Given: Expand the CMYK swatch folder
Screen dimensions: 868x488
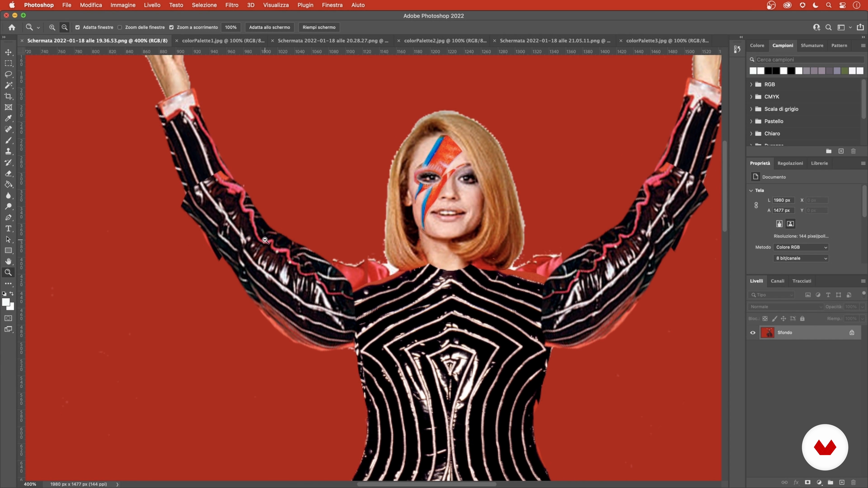Looking at the screenshot, I should [751, 97].
